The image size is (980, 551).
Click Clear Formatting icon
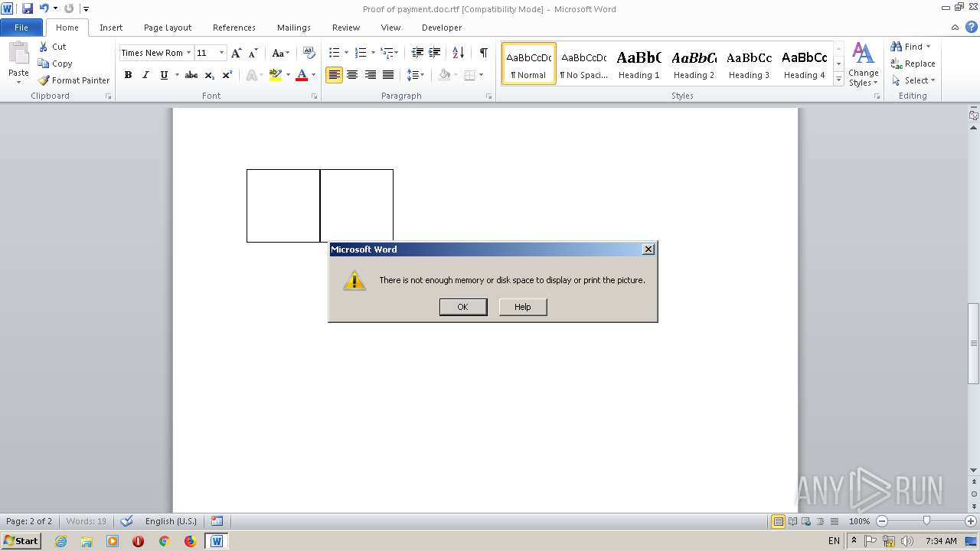click(x=309, y=53)
